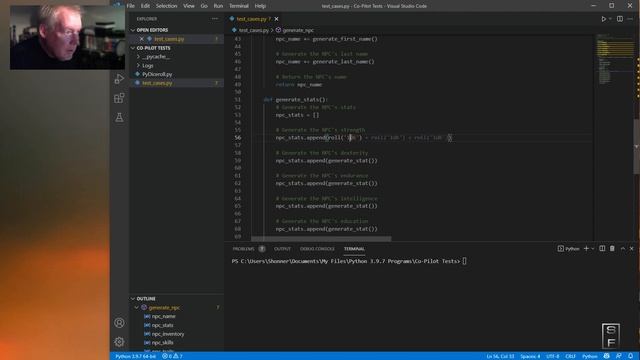
Task: Split the terminal pane
Action: point(602,249)
